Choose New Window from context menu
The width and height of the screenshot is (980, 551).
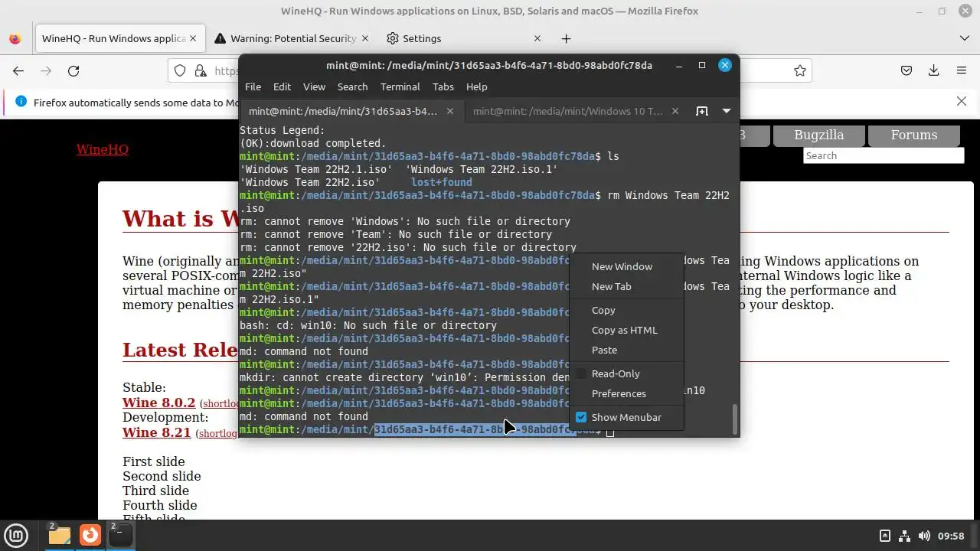point(626,266)
